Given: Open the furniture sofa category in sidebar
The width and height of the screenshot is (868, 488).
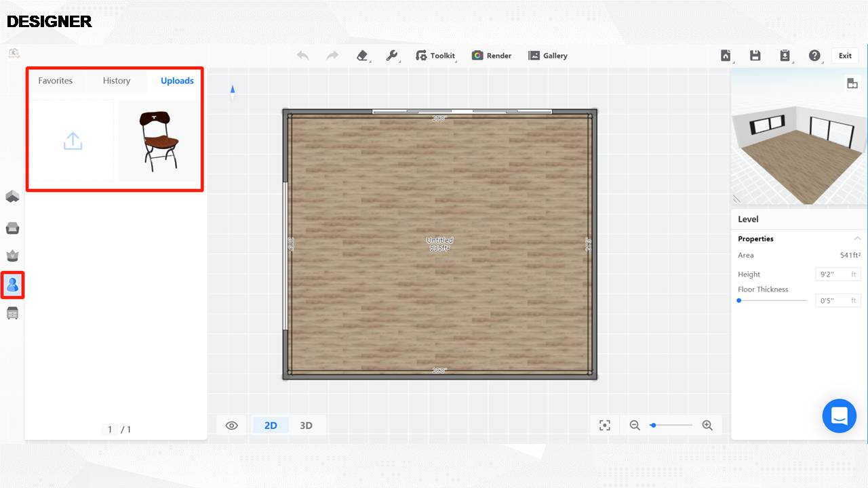Looking at the screenshot, I should tap(12, 228).
